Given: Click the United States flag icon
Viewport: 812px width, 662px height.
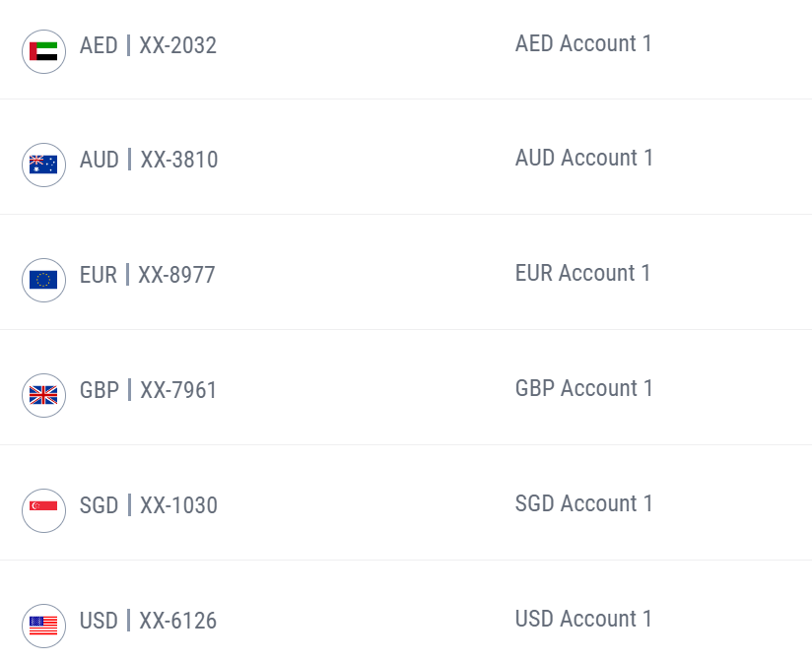Looking at the screenshot, I should (x=43, y=626).
